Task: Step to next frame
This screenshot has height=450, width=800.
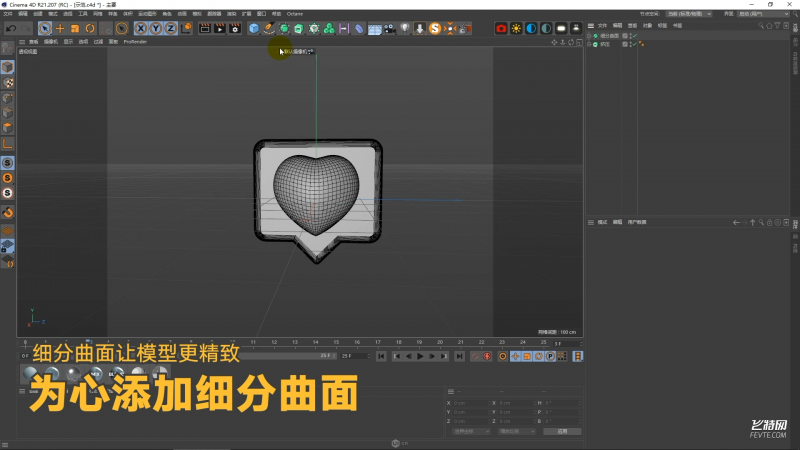Action: (x=432, y=356)
